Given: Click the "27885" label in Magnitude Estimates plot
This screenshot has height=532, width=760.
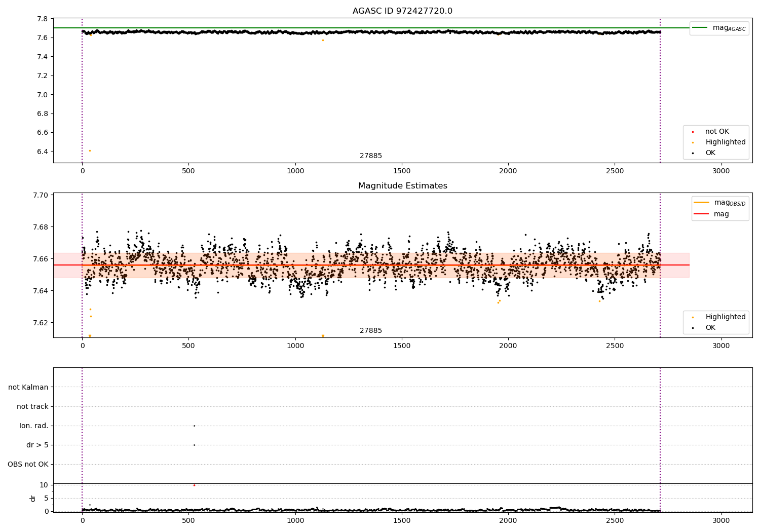Looking at the screenshot, I should pyautogui.click(x=371, y=331).
